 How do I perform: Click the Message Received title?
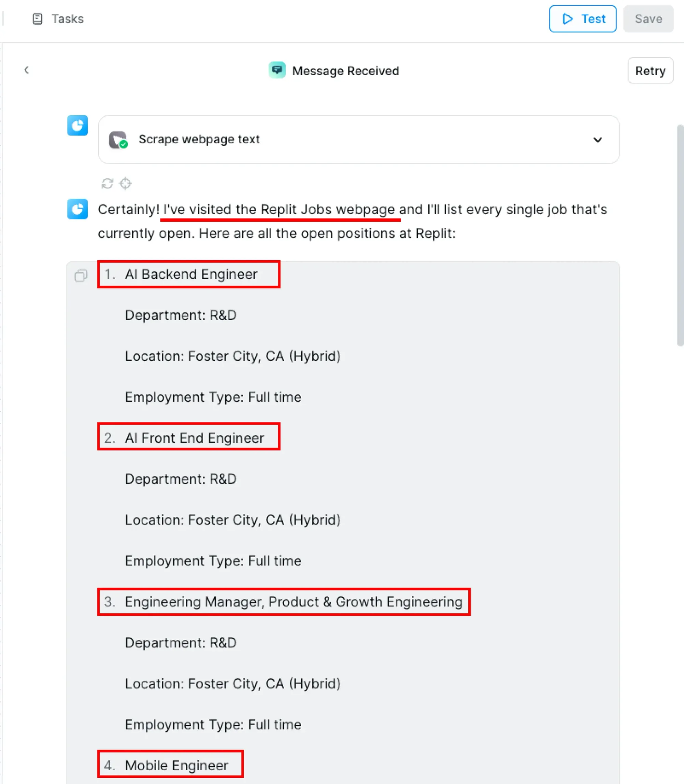pyautogui.click(x=345, y=71)
